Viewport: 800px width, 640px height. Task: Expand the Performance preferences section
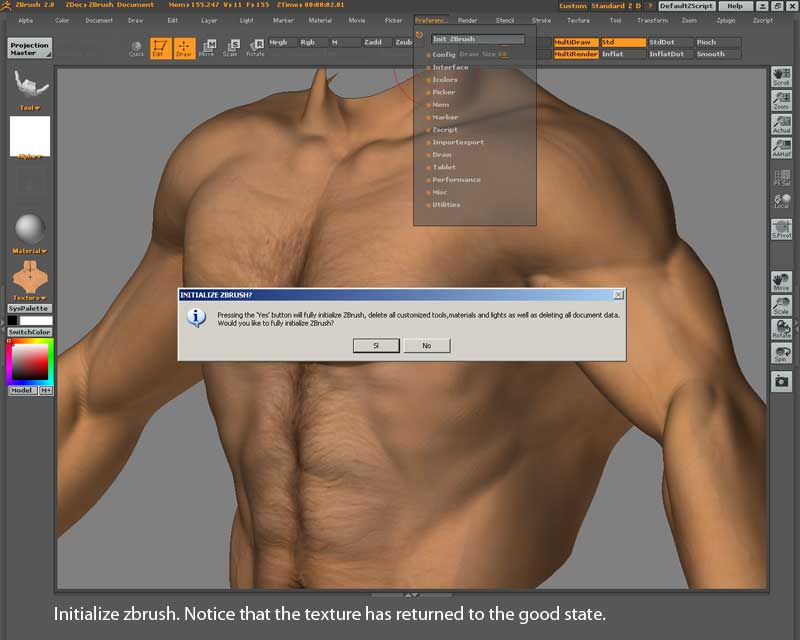(456, 180)
